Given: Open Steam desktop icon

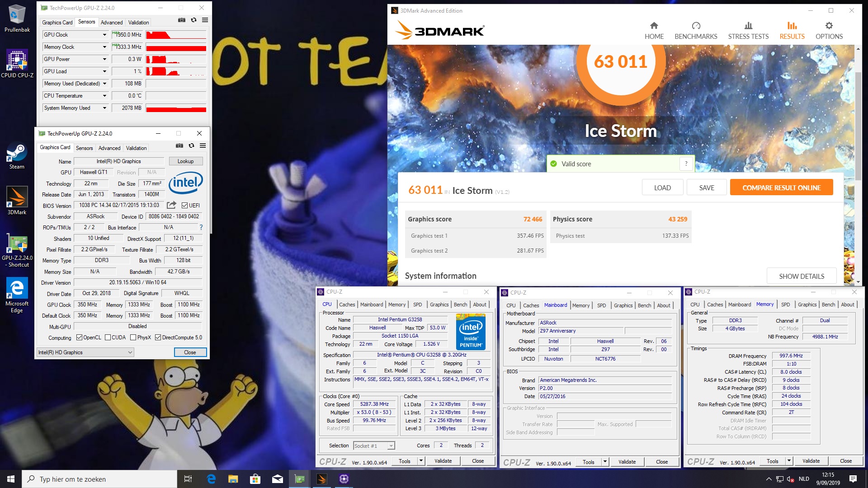Looking at the screenshot, I should coord(17,156).
